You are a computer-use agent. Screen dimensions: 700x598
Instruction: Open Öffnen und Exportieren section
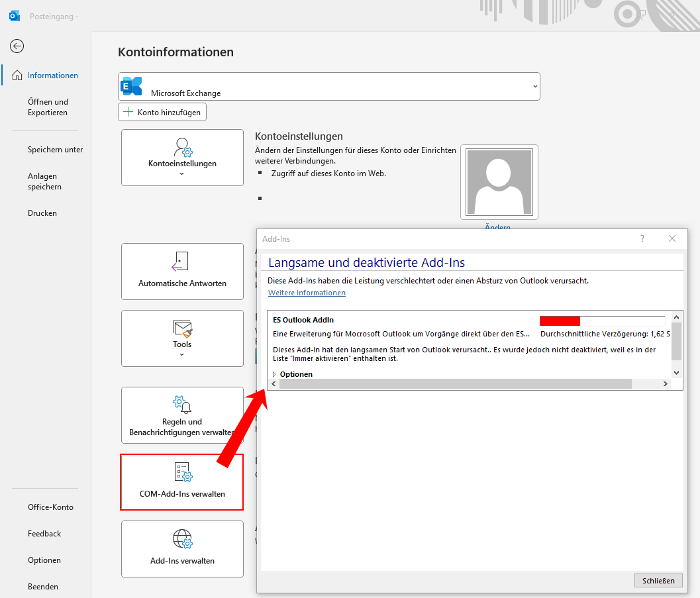(x=48, y=107)
